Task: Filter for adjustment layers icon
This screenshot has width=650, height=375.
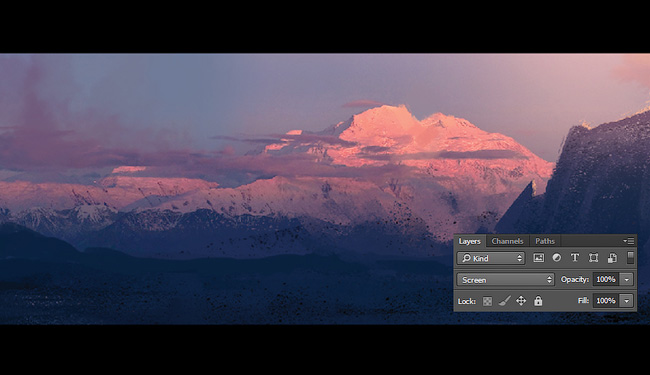Action: point(557,258)
